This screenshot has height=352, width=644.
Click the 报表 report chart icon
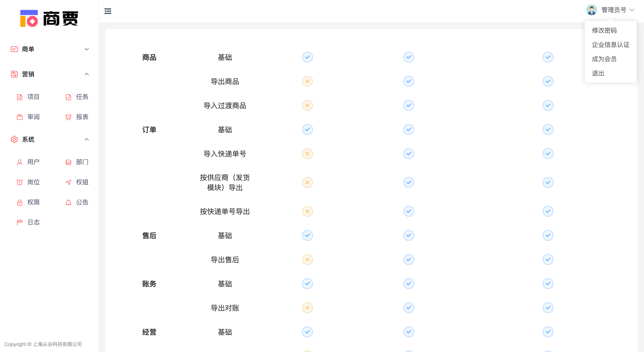[x=68, y=117]
